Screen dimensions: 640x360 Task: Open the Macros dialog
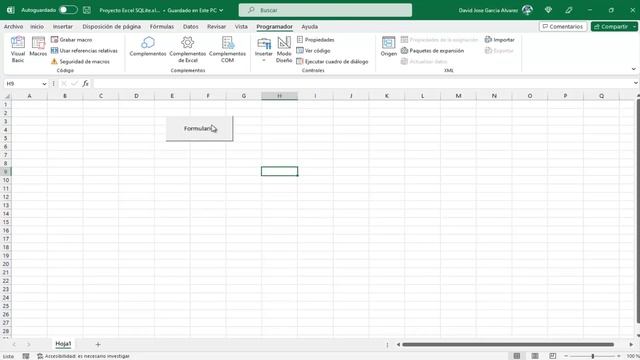[38, 46]
